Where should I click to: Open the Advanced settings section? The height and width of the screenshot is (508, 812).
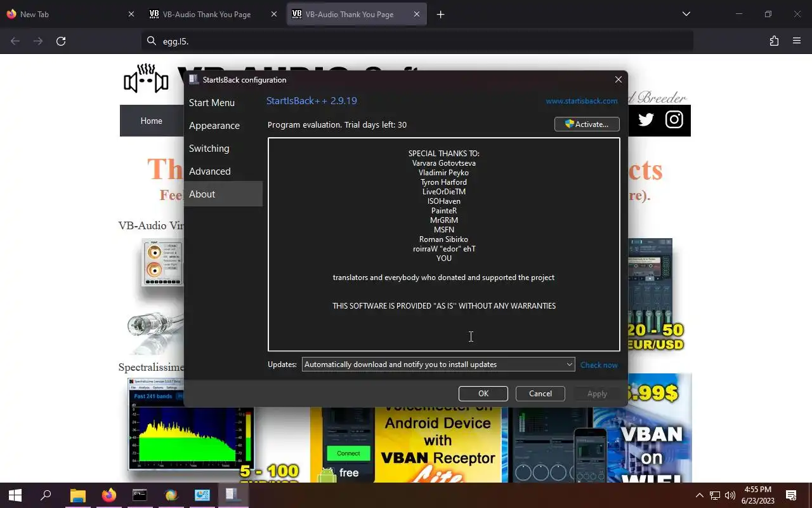pyautogui.click(x=210, y=171)
